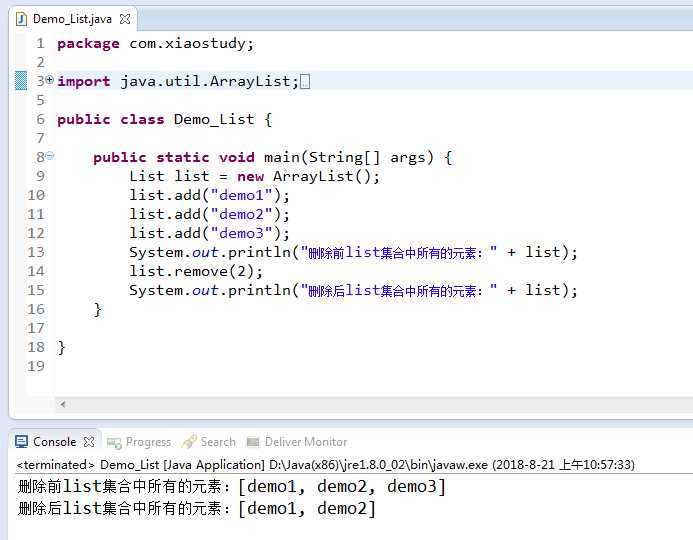Click 'com.xiaostudy;' on line 1
Image resolution: width=693 pixels, height=540 pixels.
pyautogui.click(x=191, y=44)
